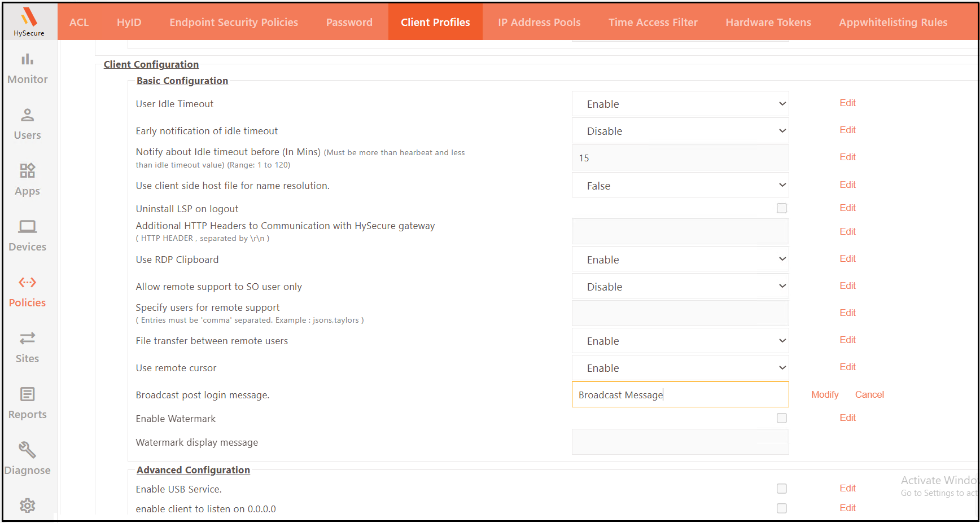980x523 pixels.
Task: Open the Users sidebar icon
Action: [x=27, y=115]
